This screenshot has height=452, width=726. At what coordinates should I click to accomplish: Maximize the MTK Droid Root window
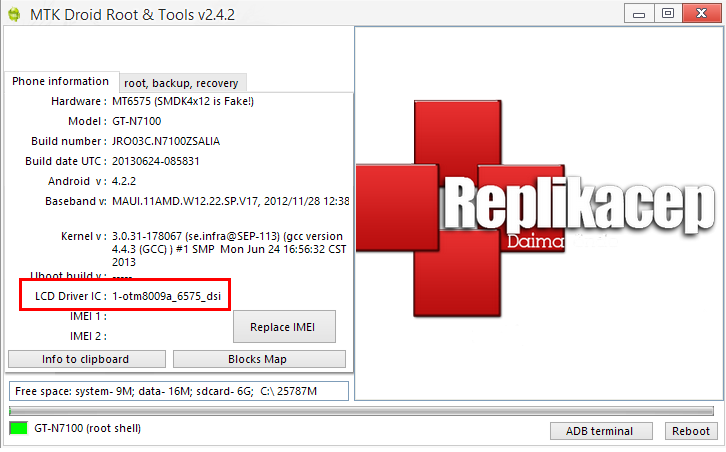pos(667,12)
